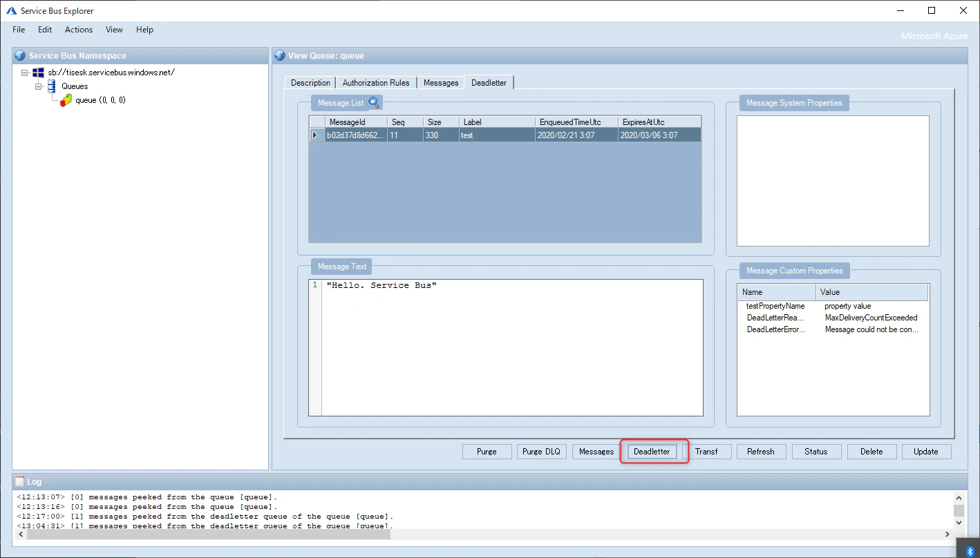980x558 pixels.
Task: Click the Size cell with value 330
Action: 441,135
